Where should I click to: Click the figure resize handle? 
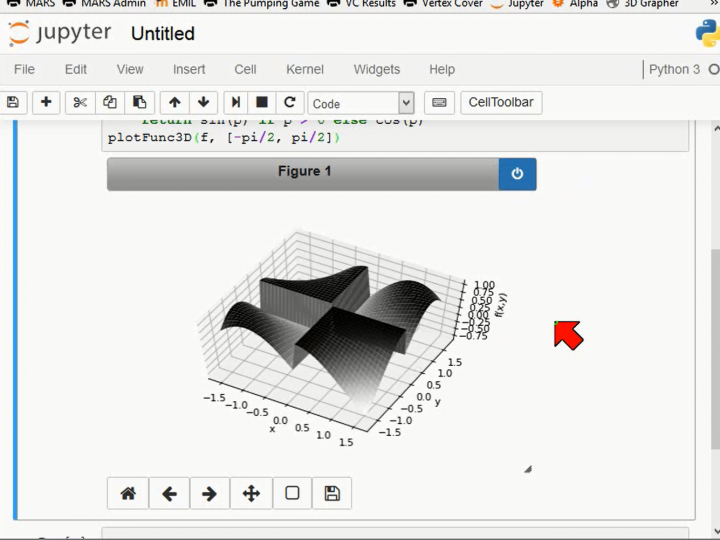coord(528,469)
